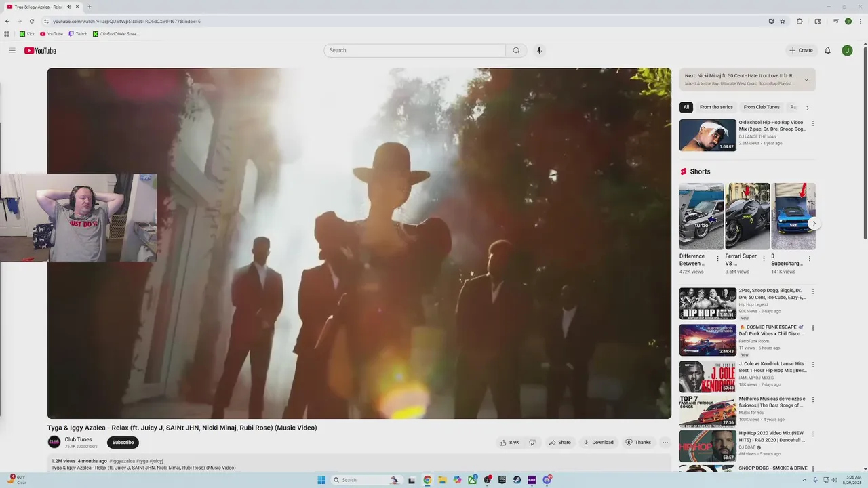Viewport: 868px width, 488px height.
Task: Open Club Tunes channel avatar
Action: point(54,443)
